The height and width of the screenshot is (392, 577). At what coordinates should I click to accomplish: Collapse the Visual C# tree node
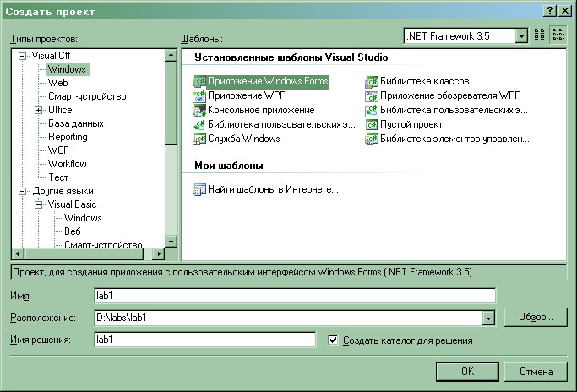23,56
